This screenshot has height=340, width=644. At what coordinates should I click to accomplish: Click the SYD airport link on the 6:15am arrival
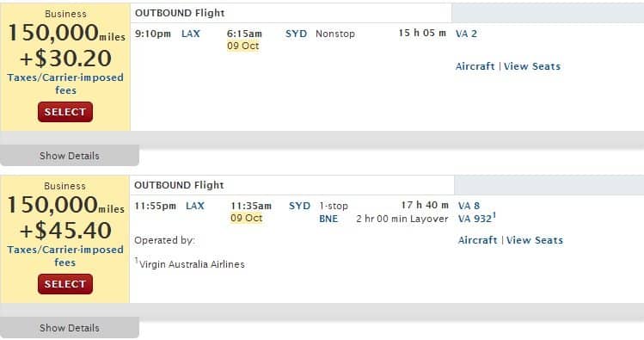[296, 34]
